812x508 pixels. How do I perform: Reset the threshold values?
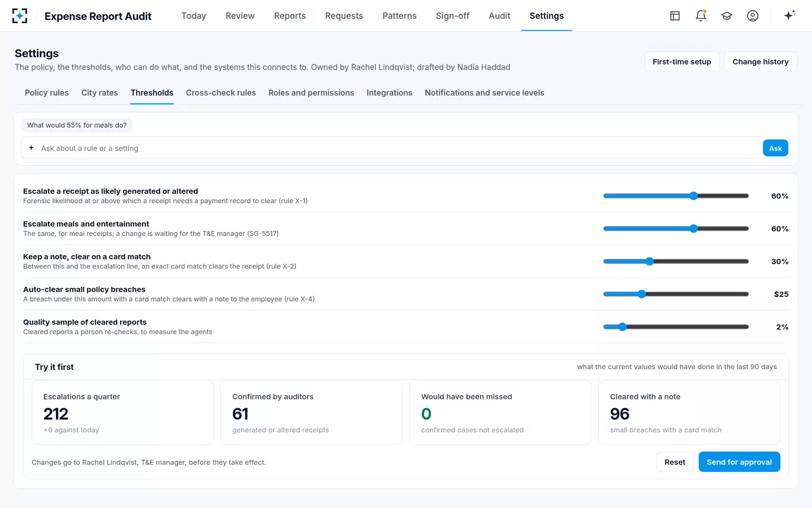pyautogui.click(x=675, y=462)
